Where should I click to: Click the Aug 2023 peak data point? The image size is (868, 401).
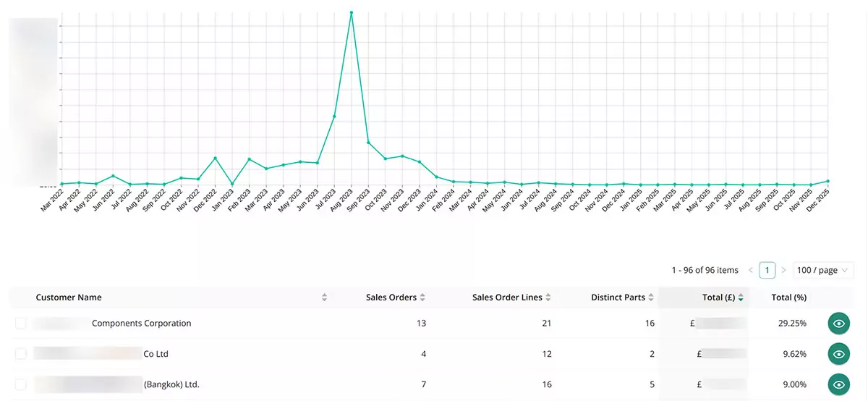point(352,12)
